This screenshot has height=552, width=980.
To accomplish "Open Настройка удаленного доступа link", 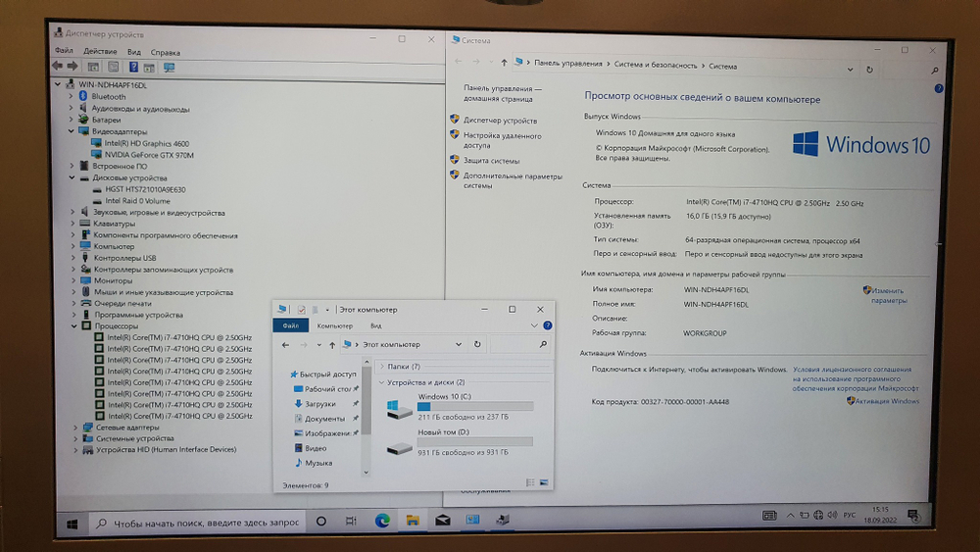I will 502,140.
